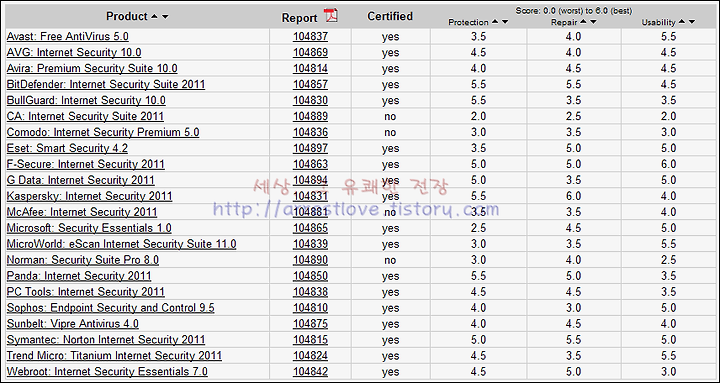The image size is (720, 383).
Task: Open report 104830 for BullGuard
Action: pos(310,100)
